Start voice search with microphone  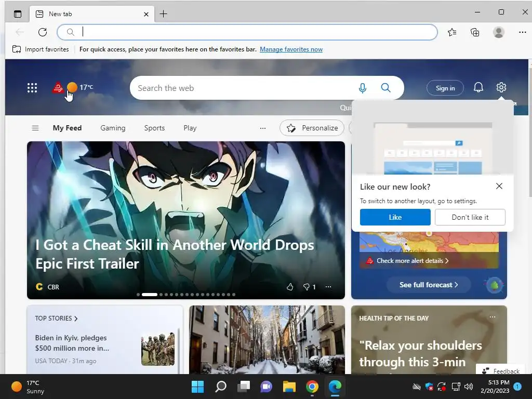(362, 88)
